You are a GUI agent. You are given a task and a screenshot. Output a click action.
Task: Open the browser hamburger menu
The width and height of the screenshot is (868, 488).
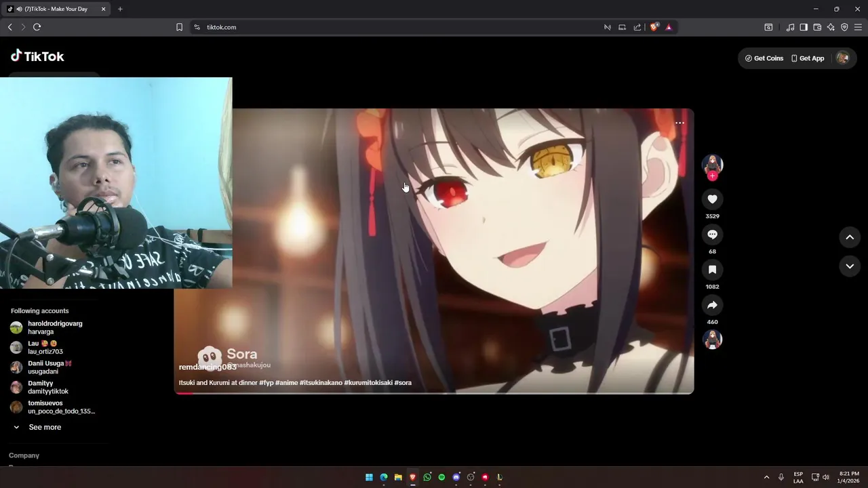(858, 27)
